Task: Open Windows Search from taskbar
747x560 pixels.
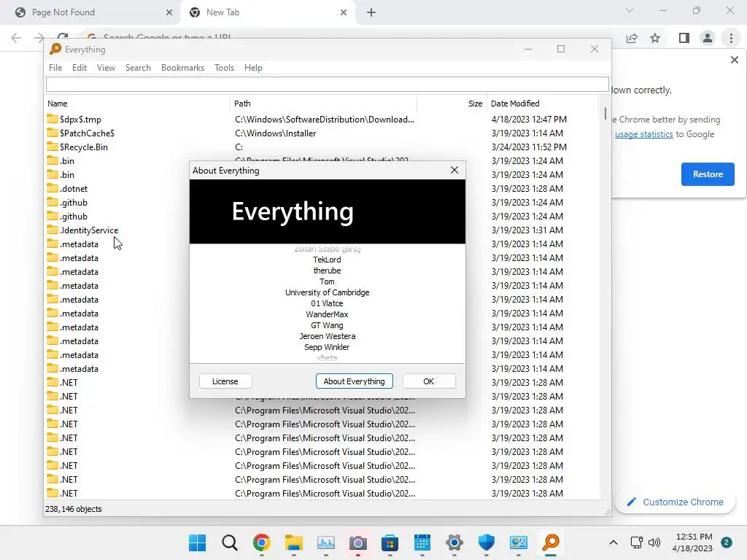Action: (x=230, y=542)
